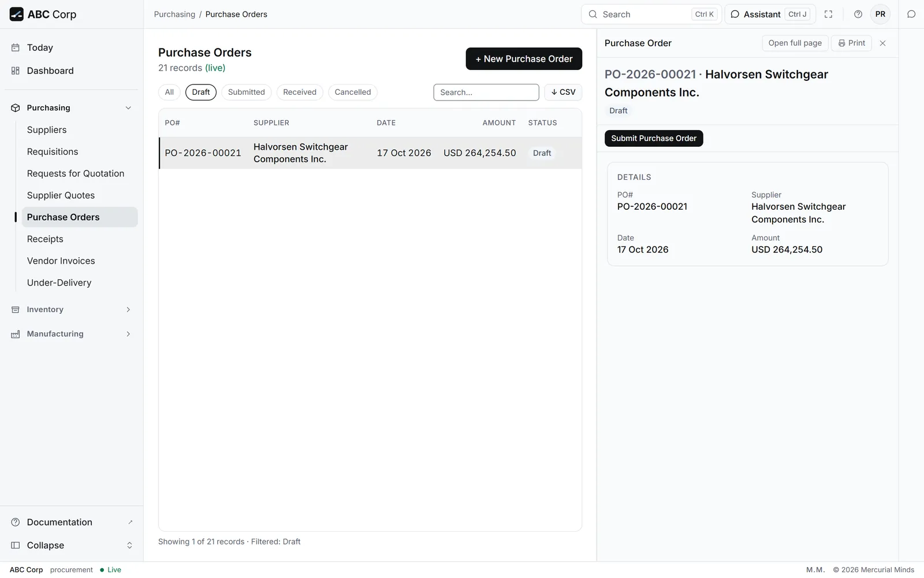
Task: Click the Dashboard grid icon
Action: tap(16, 71)
